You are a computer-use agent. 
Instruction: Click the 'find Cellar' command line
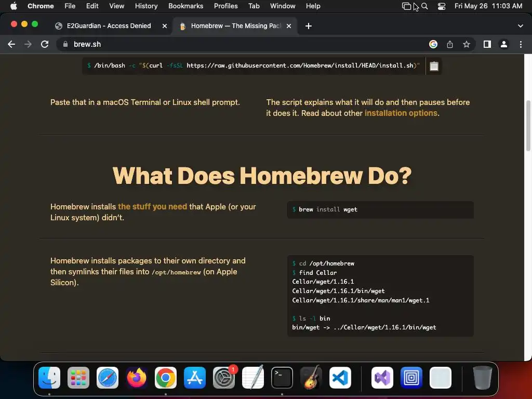click(x=314, y=272)
